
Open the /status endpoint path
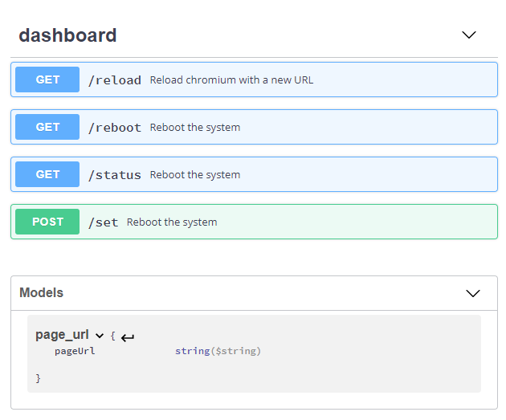tap(115, 175)
